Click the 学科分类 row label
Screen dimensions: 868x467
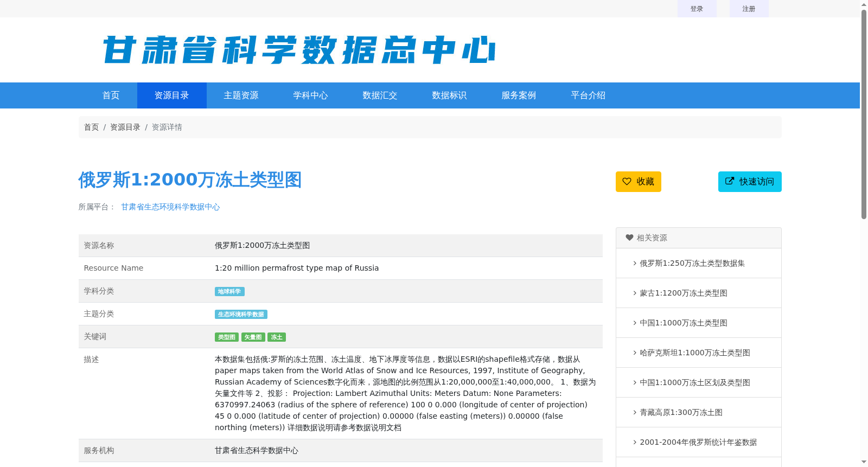pyautogui.click(x=99, y=291)
